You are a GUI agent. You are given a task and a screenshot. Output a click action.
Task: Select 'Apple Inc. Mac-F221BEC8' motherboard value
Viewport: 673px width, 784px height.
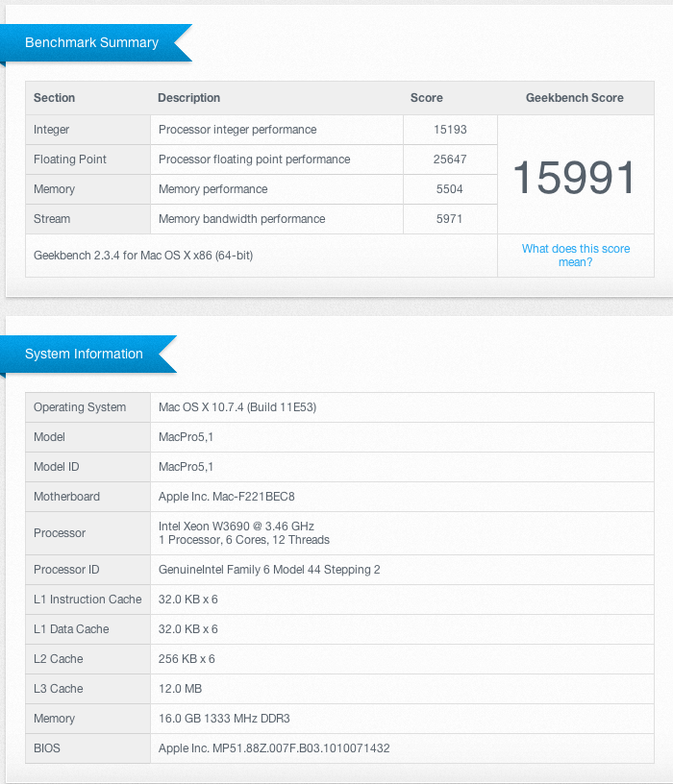click(226, 497)
